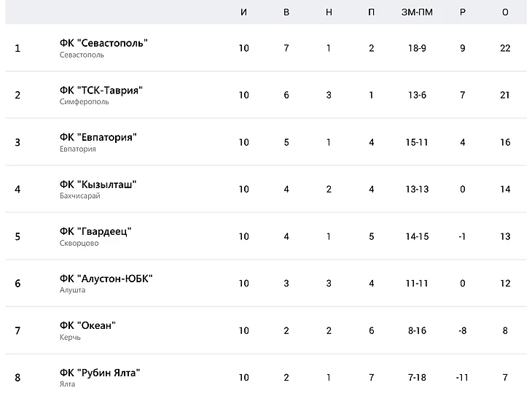This screenshot has width=532, height=396.
Task: Select the "Р" goal difference column header
Action: point(463,12)
